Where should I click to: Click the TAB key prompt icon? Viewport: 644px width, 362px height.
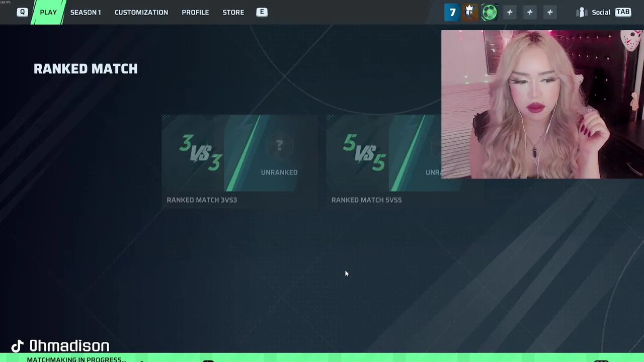point(623,12)
